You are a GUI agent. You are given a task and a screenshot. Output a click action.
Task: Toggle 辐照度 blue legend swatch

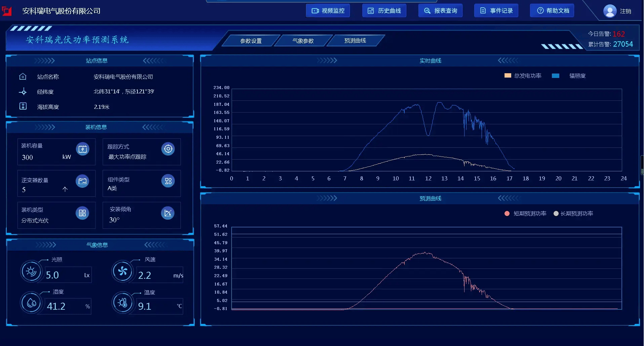pos(556,76)
